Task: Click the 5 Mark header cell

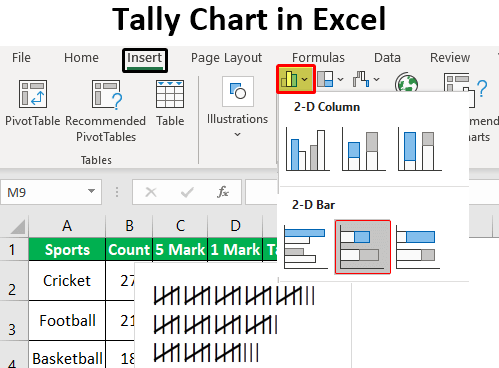Action: (x=180, y=249)
